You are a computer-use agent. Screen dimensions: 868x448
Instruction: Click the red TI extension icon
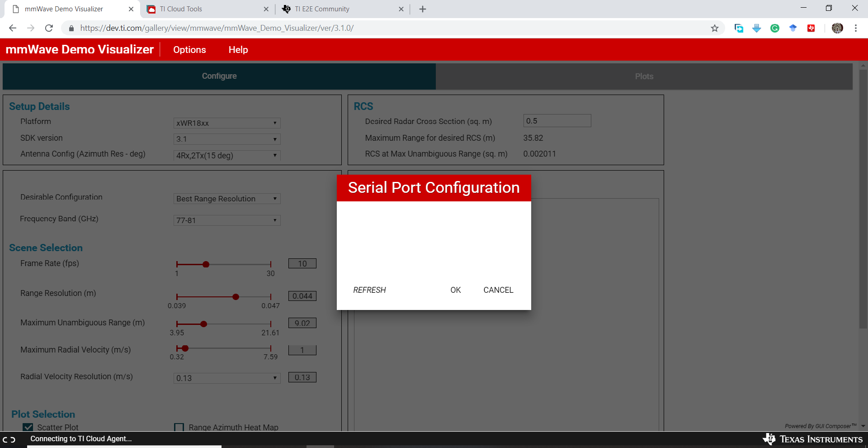click(811, 29)
